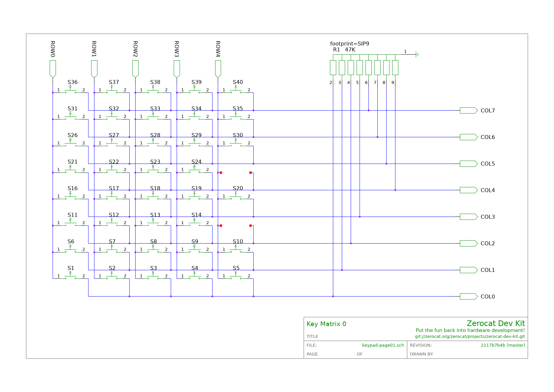The width and height of the screenshot is (554, 392).
Task: Select the S24 switch symbol
Action: (194, 169)
